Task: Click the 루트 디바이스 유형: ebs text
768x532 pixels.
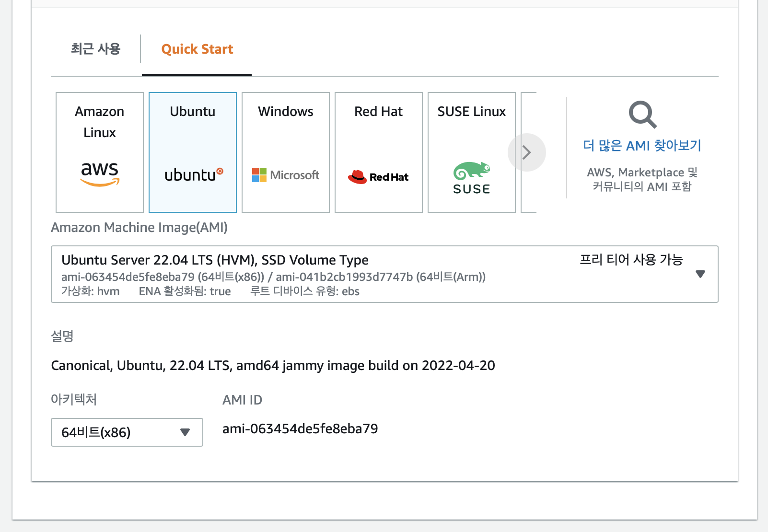Action: pos(304,291)
